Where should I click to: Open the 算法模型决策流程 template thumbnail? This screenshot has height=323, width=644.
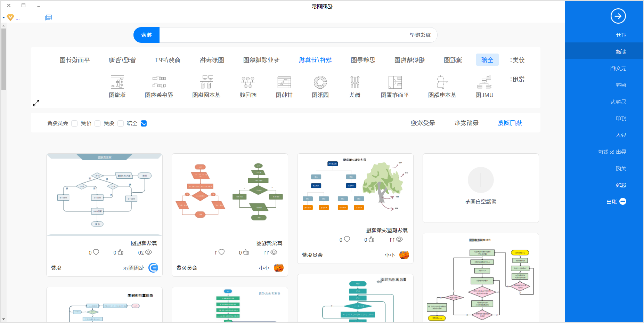click(355, 189)
